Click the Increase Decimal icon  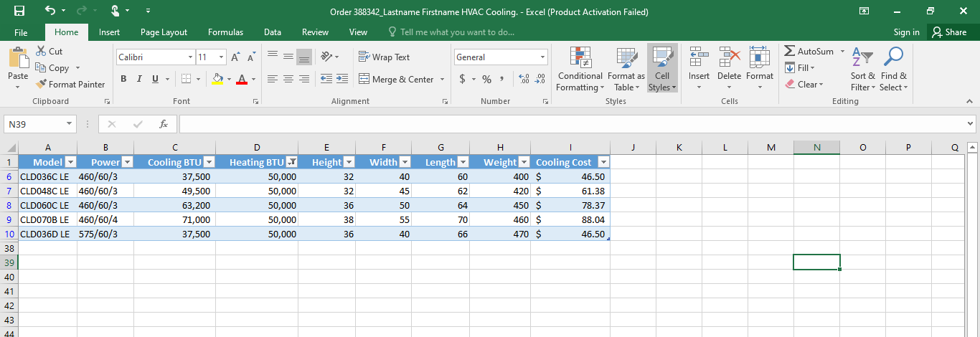tap(522, 80)
